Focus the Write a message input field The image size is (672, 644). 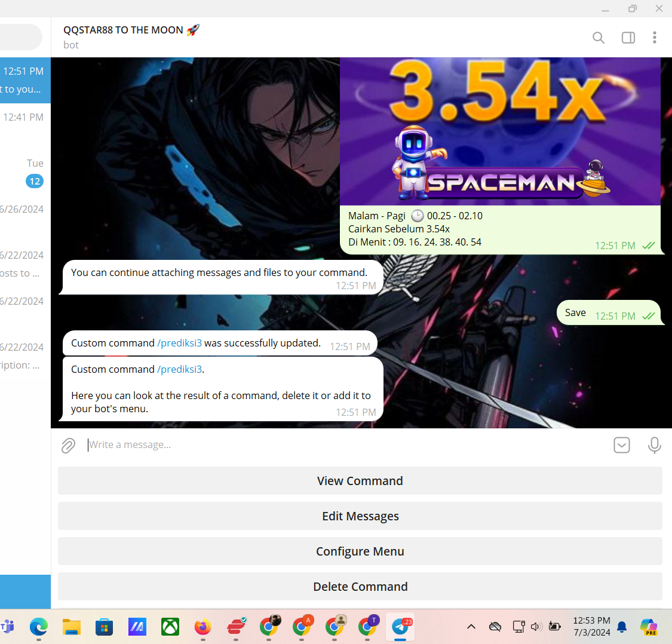pos(347,445)
